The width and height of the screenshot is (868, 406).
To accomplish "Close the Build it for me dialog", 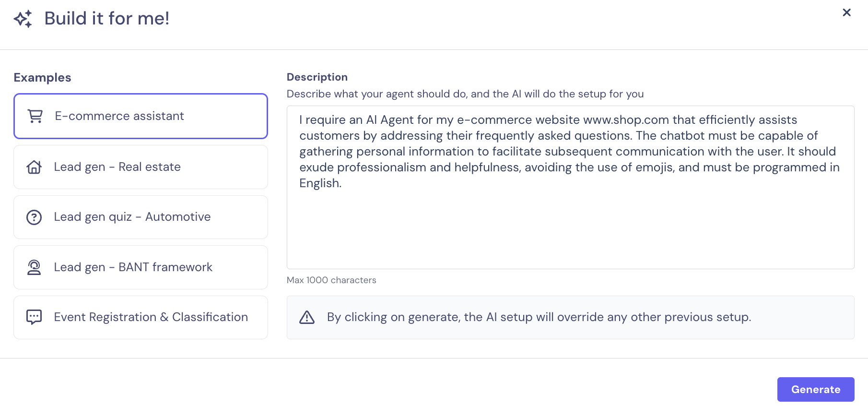I will point(846,12).
